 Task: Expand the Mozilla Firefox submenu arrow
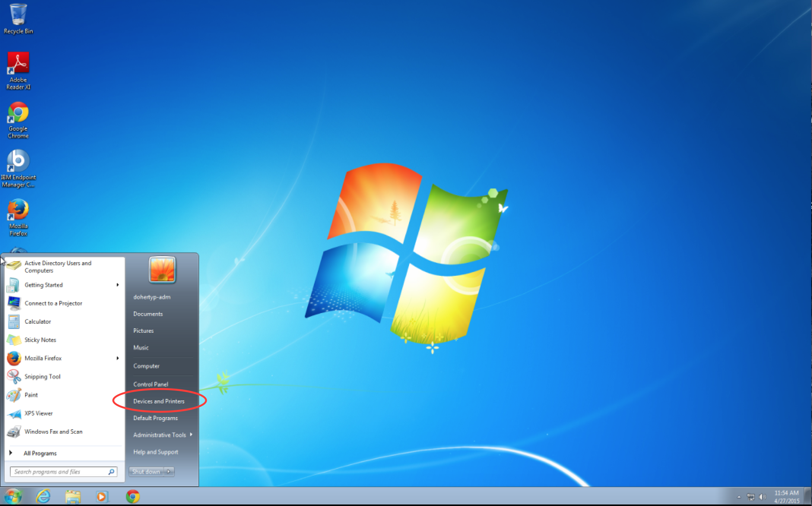click(117, 358)
